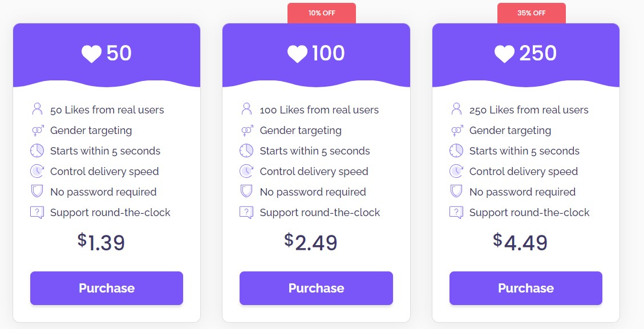Click the gender targeting icon on the 100 plan
The height and width of the screenshot is (329, 644).
(246, 130)
